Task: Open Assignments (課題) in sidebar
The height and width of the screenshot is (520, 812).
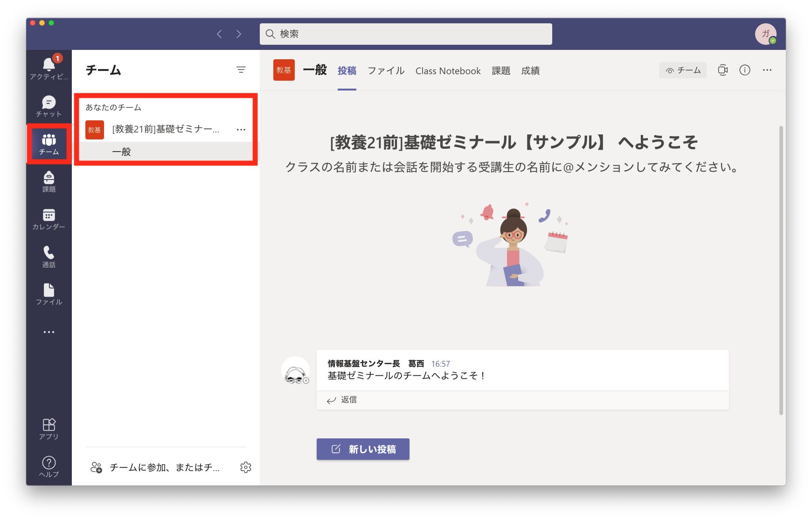Action: coord(49,182)
